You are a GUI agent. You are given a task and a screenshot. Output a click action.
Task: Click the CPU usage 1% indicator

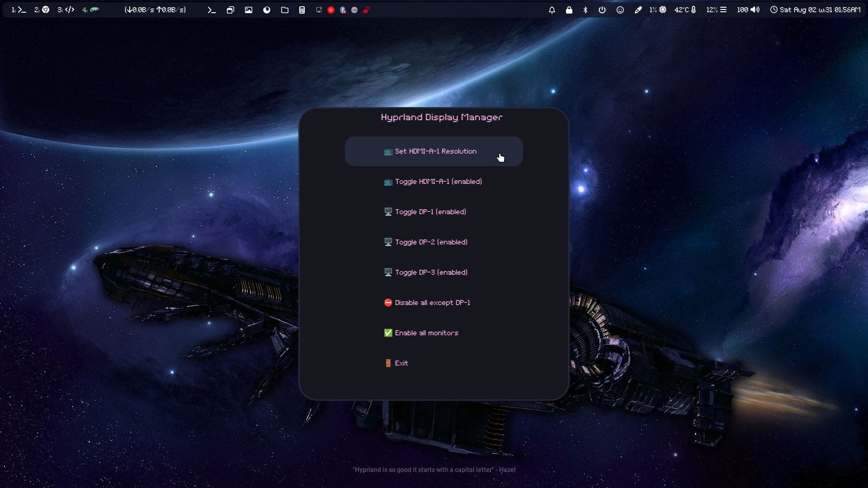tap(658, 10)
